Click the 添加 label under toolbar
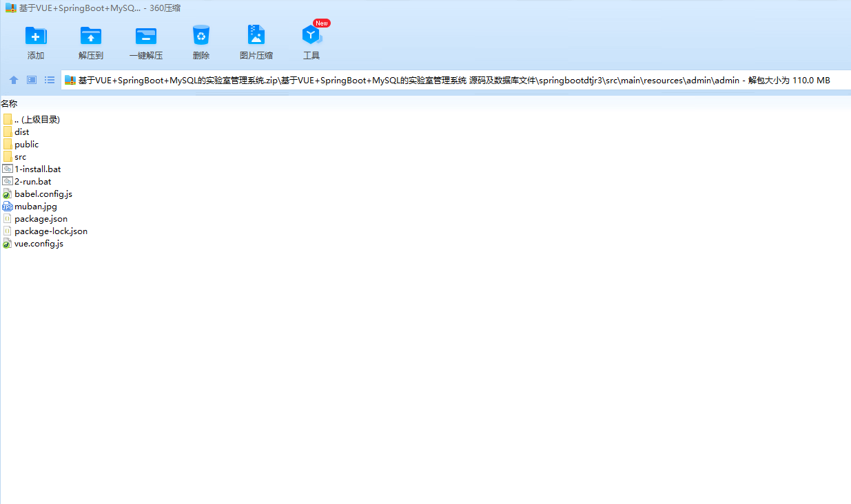851x504 pixels. coord(36,56)
